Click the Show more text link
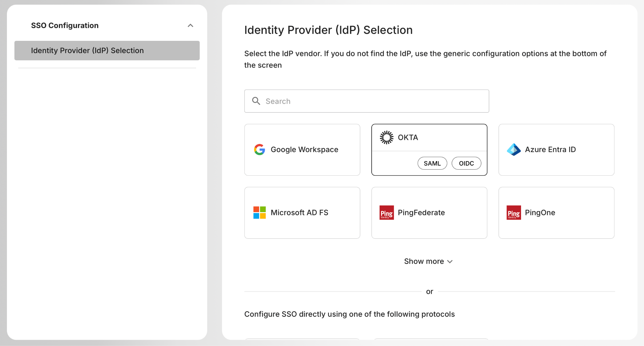 pyautogui.click(x=424, y=261)
